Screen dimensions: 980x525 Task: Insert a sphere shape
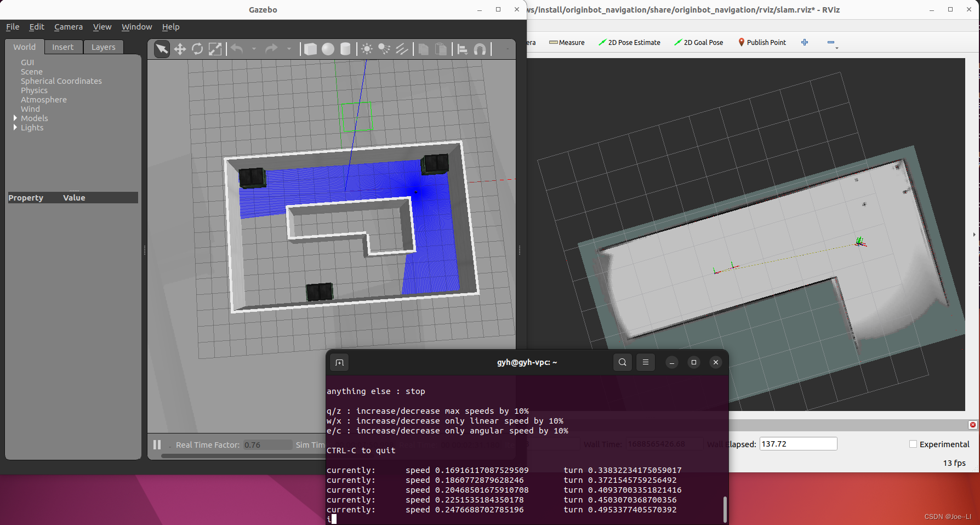click(x=328, y=49)
